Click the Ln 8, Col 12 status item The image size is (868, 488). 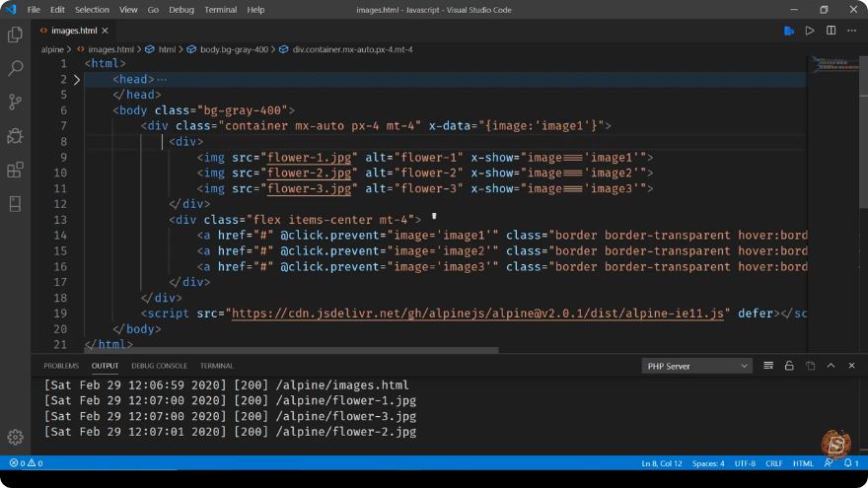coord(662,463)
